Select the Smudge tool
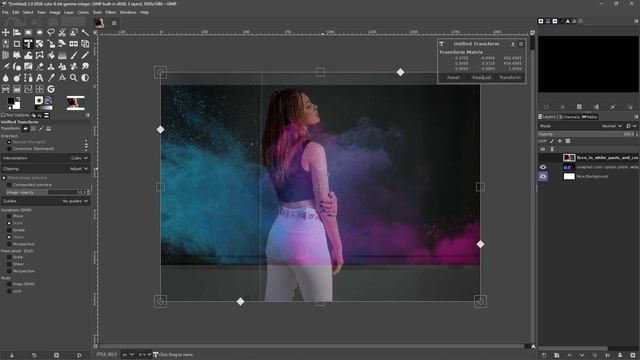 (x=85, y=67)
